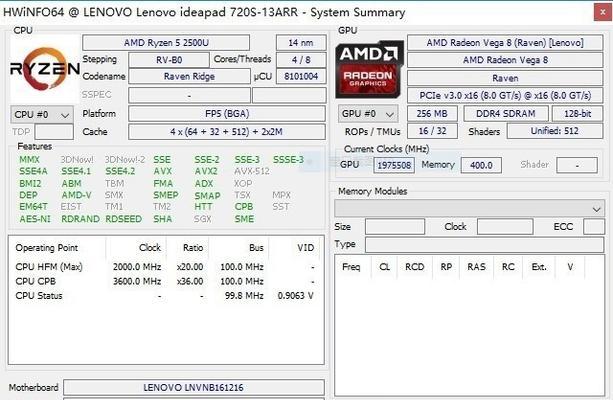This screenshot has height=400, width=613.
Task: Click the 8101004 microcode field
Action: (x=301, y=76)
